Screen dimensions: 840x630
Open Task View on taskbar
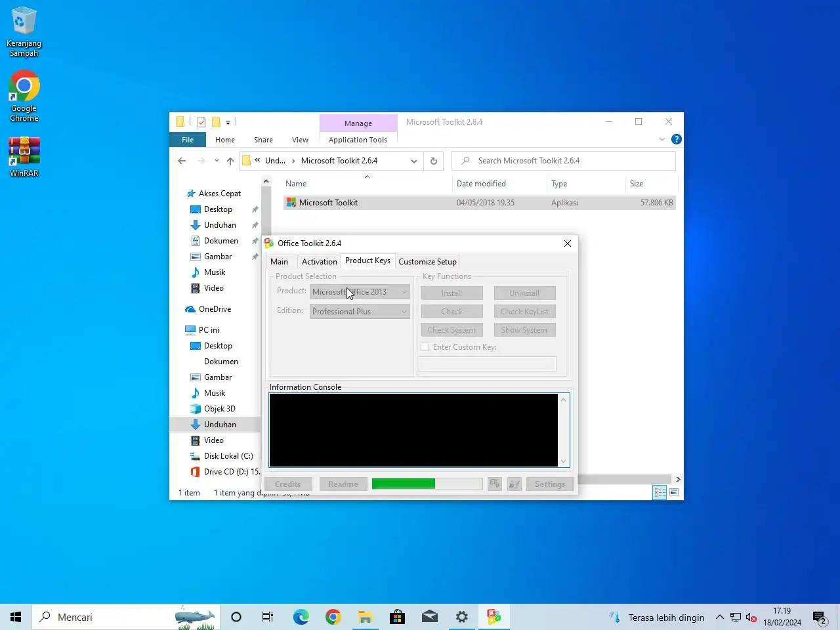point(268,617)
